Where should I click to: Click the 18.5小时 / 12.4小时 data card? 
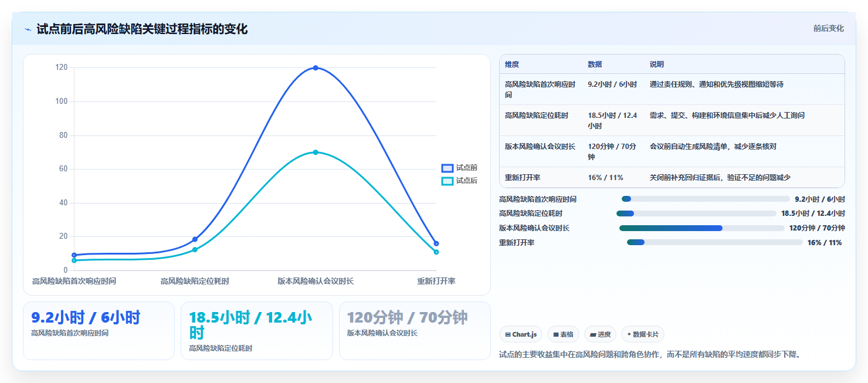pyautogui.click(x=257, y=330)
